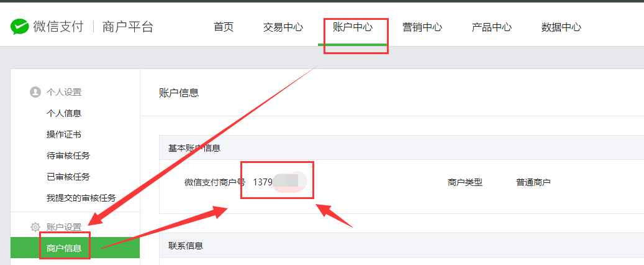Click the 微信支付 brand text
The height and width of the screenshot is (265, 644).
[x=58, y=27]
